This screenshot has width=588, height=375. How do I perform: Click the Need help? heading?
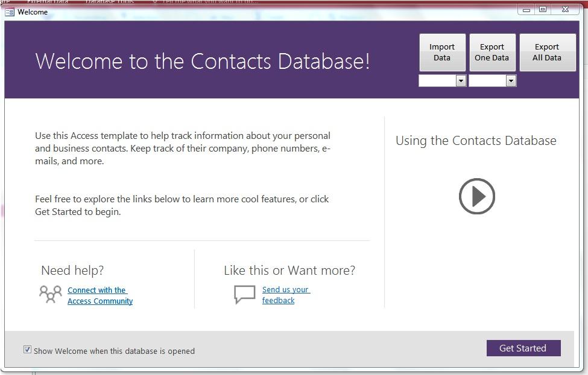coord(72,271)
